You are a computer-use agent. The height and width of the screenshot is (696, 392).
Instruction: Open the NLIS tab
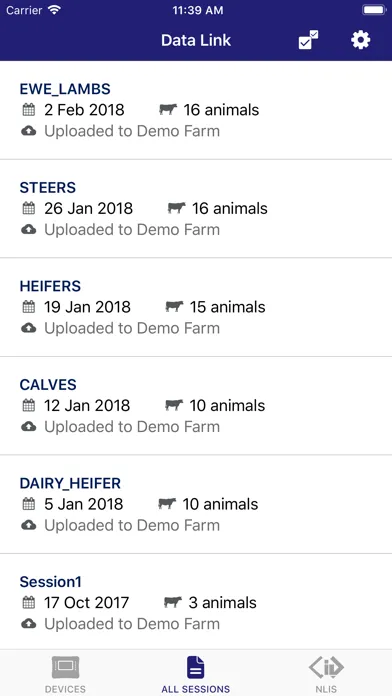(x=326, y=675)
